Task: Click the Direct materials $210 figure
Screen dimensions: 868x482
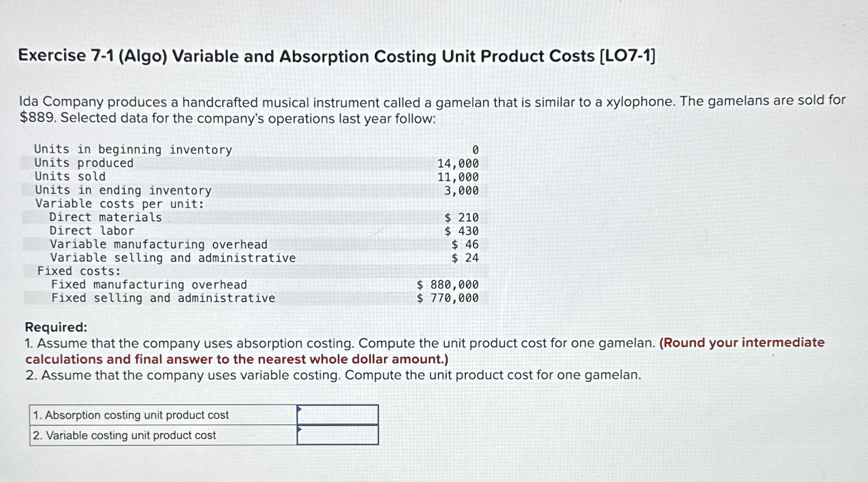Action: (x=464, y=217)
